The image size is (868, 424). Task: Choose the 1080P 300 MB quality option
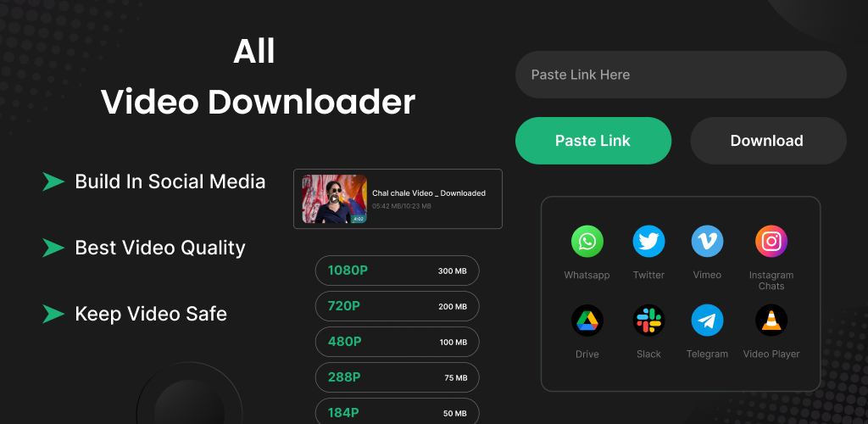397,271
